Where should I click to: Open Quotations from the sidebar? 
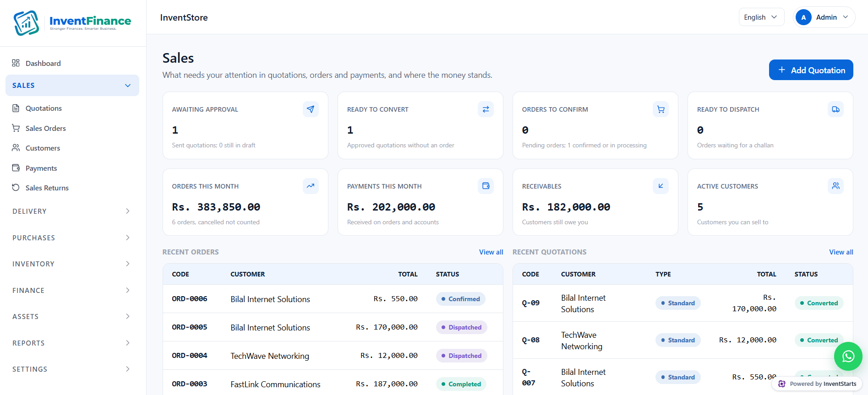[x=72, y=108]
